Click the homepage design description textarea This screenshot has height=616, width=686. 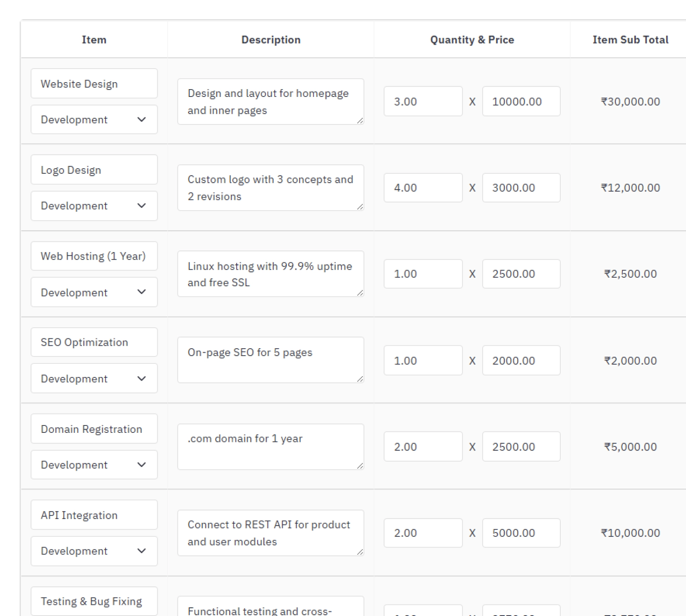(271, 101)
